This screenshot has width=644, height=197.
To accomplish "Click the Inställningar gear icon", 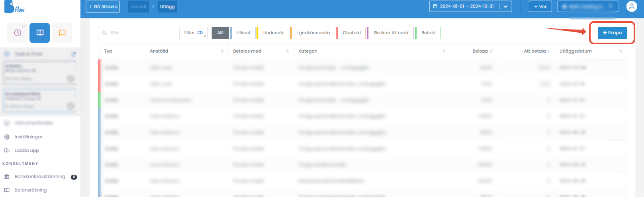I will 7,137.
